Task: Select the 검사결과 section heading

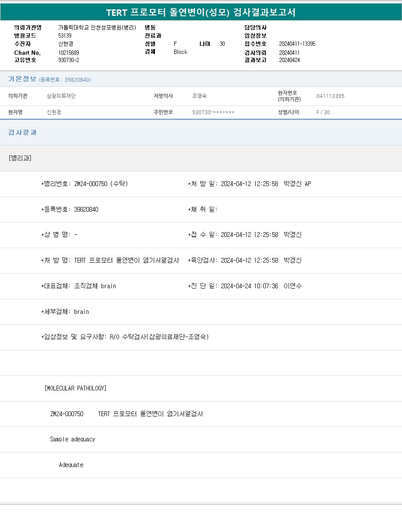Action: pos(22,133)
